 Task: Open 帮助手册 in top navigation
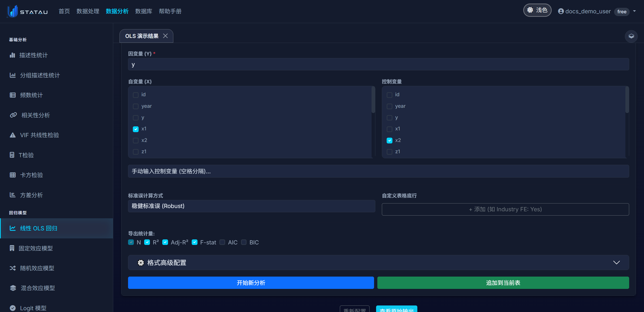point(170,11)
